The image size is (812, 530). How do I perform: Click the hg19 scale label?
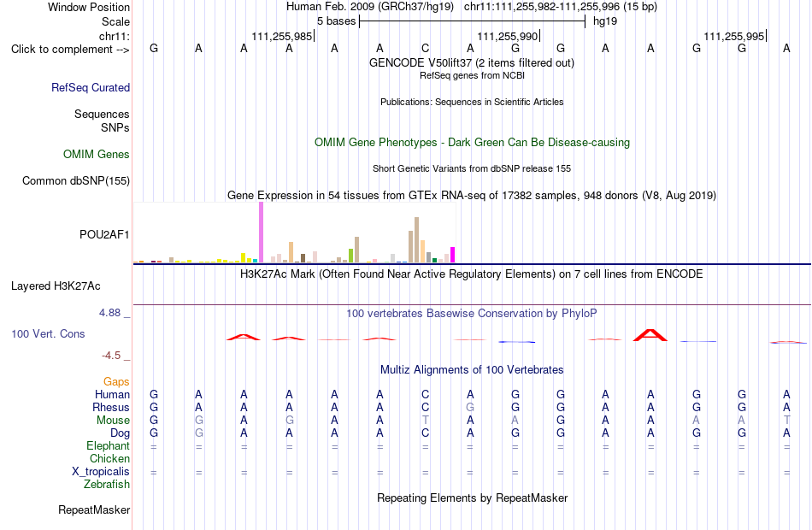coord(605,21)
